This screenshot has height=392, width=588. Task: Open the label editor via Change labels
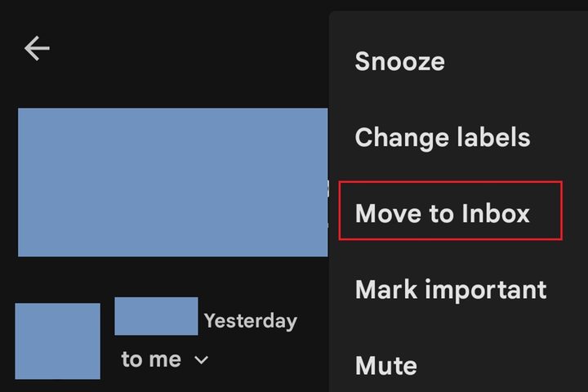point(442,137)
